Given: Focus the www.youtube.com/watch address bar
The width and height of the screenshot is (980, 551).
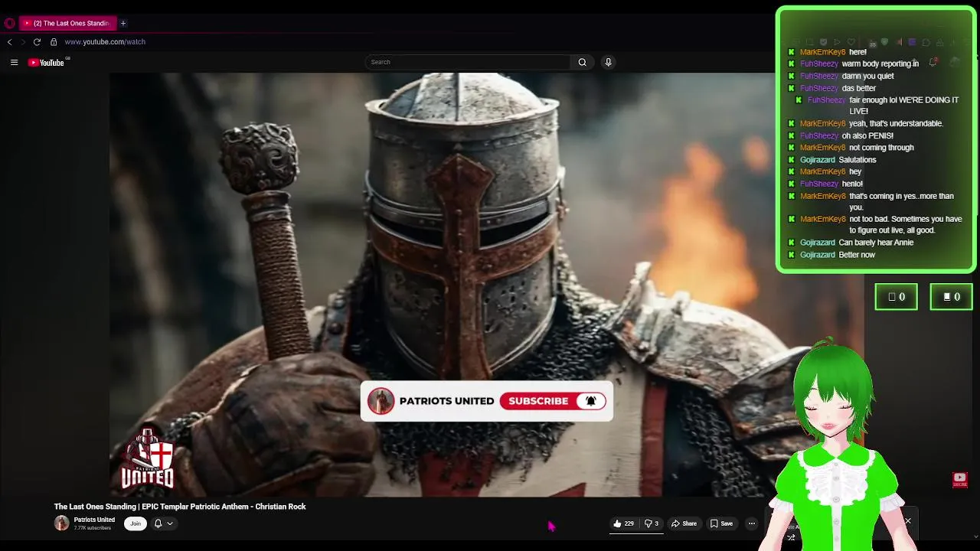Looking at the screenshot, I should click(105, 42).
